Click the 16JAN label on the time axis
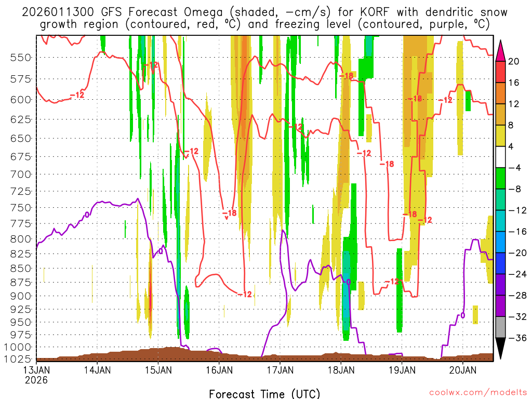This screenshot has width=532, height=399. point(219,370)
